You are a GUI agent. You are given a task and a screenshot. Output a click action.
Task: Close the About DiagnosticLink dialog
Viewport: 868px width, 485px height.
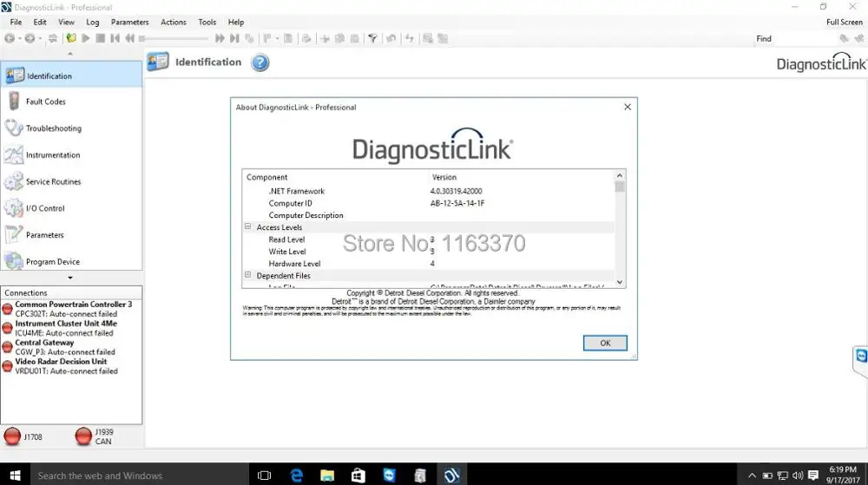628,107
